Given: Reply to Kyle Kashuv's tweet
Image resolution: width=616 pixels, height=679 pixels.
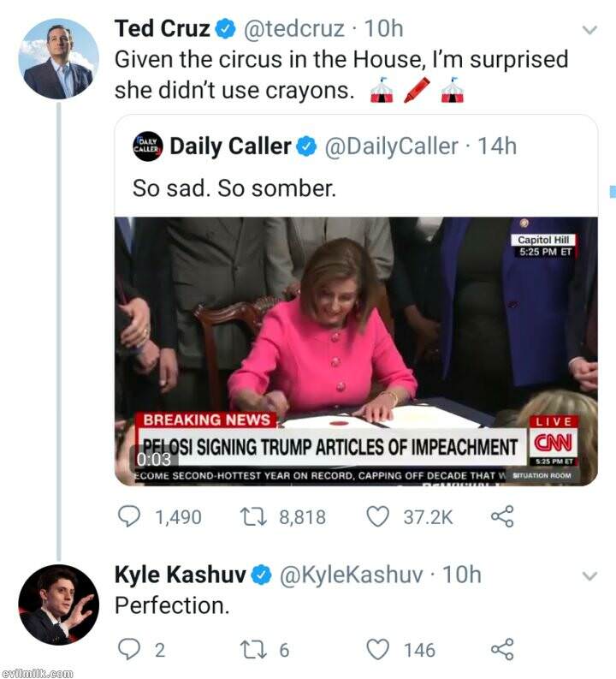Looking at the screenshot, I should click(x=128, y=650).
